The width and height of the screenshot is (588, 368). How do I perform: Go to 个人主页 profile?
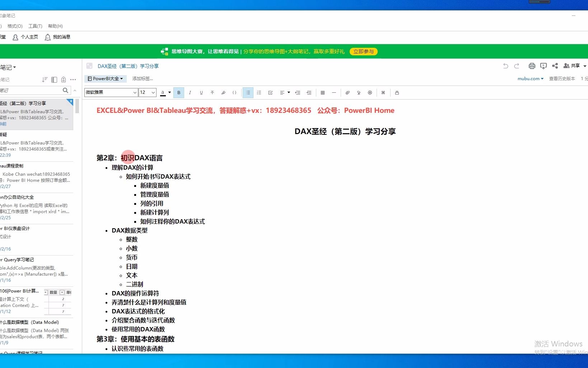click(x=25, y=37)
